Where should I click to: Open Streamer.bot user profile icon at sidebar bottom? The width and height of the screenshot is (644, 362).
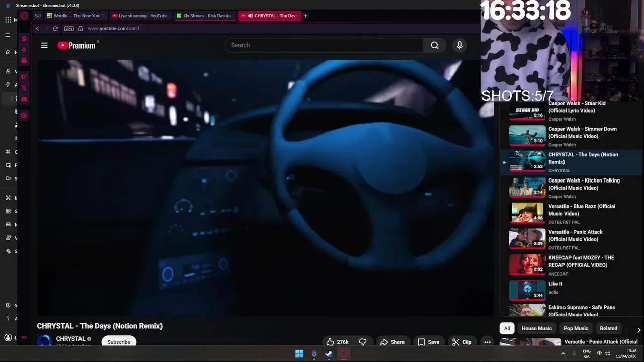[8, 338]
